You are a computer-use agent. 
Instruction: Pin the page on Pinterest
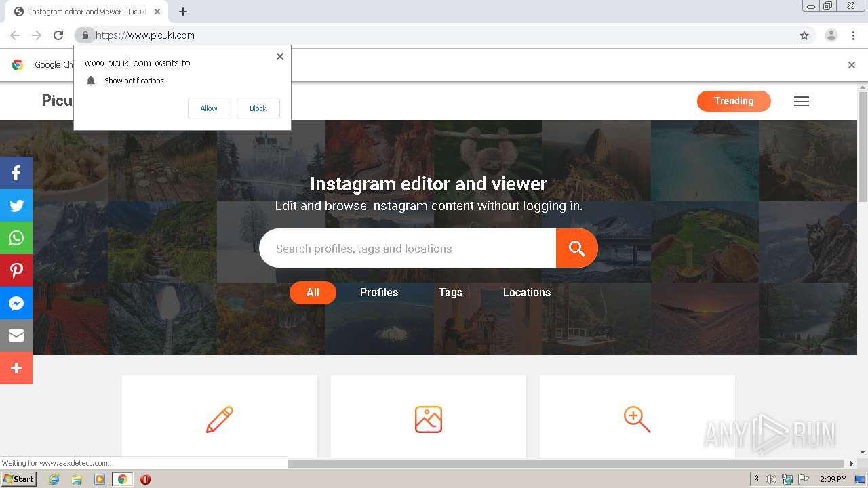[x=16, y=270]
